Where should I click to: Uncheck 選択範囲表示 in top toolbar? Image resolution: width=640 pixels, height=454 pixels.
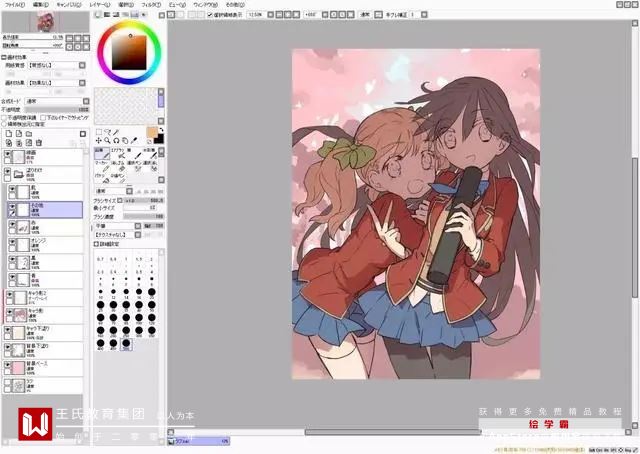tap(210, 15)
